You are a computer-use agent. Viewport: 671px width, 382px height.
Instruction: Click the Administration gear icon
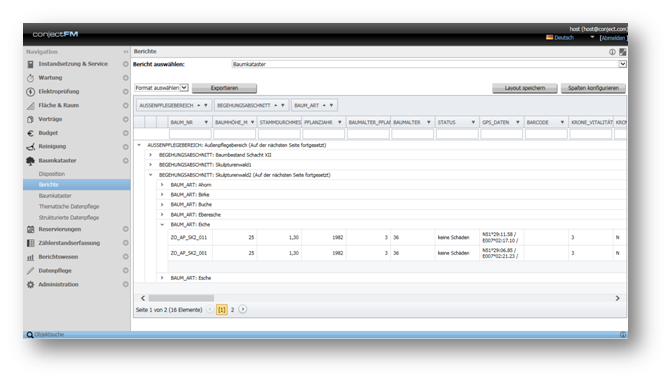(30, 284)
